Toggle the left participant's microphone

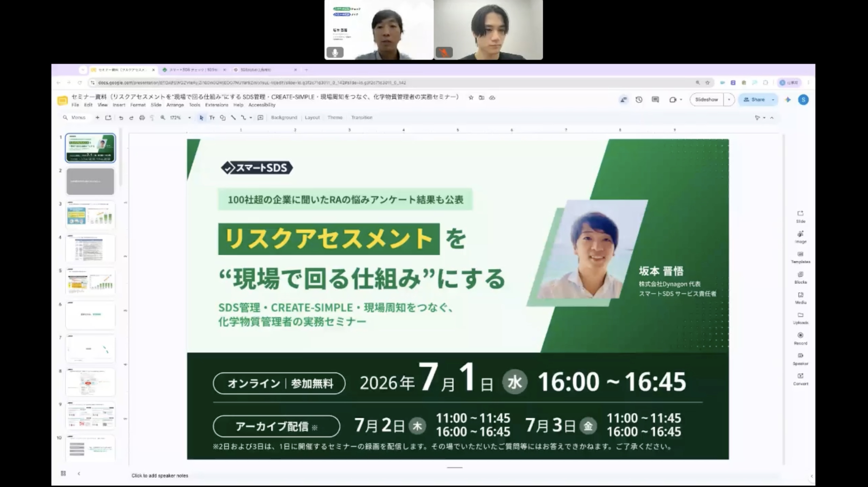(x=335, y=53)
